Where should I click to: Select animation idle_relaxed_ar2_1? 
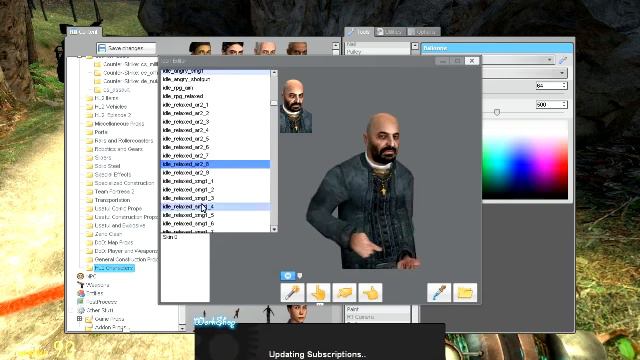216,105
